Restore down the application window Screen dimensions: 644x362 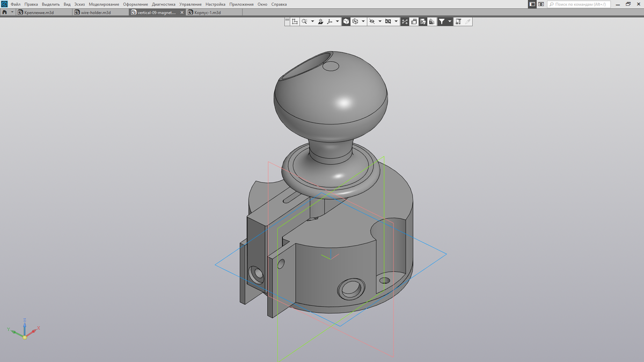[x=628, y=4]
